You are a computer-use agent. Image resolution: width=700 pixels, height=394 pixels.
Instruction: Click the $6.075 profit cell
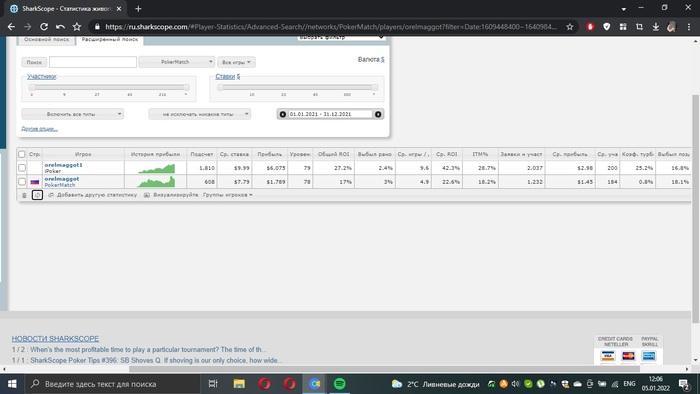270,168
